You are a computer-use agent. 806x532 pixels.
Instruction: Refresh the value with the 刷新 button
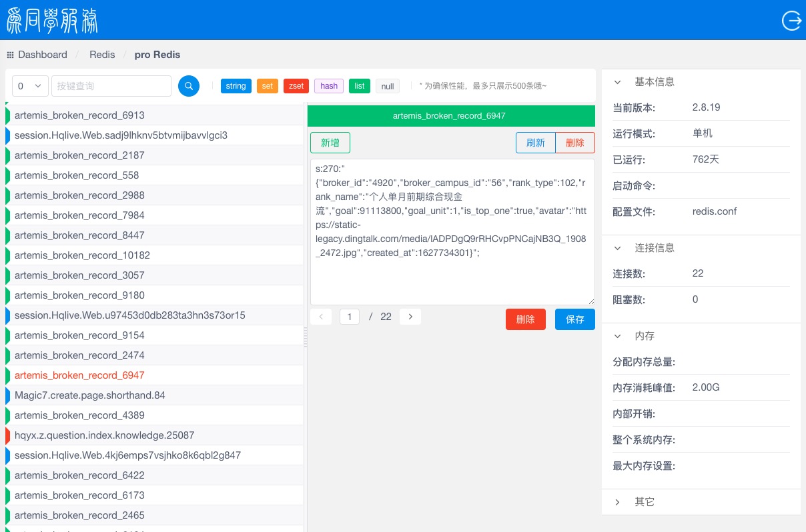pos(536,142)
